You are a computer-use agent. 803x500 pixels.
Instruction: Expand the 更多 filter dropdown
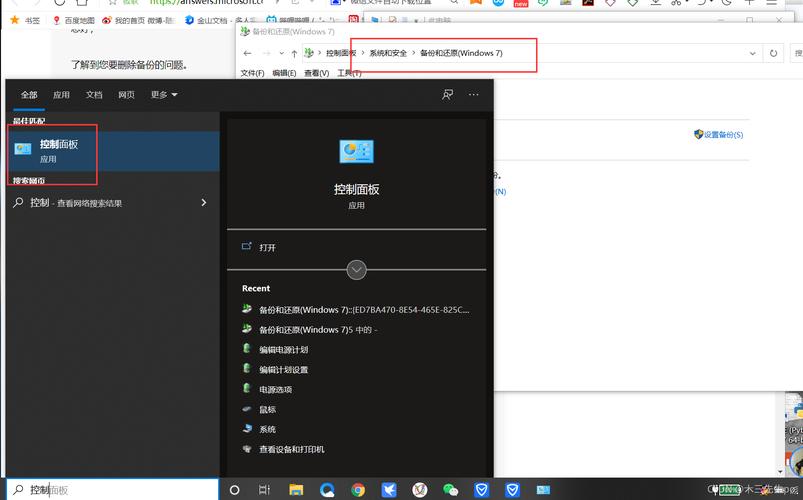coord(163,94)
